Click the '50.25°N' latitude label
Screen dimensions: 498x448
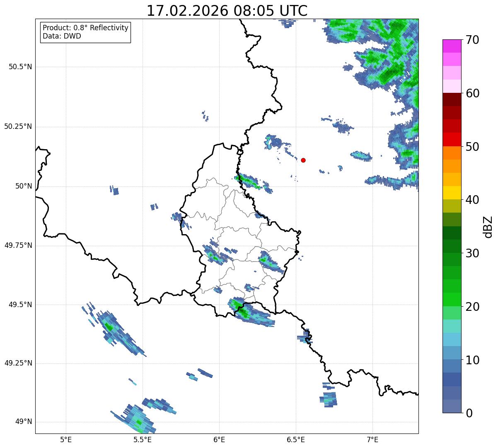18,127
